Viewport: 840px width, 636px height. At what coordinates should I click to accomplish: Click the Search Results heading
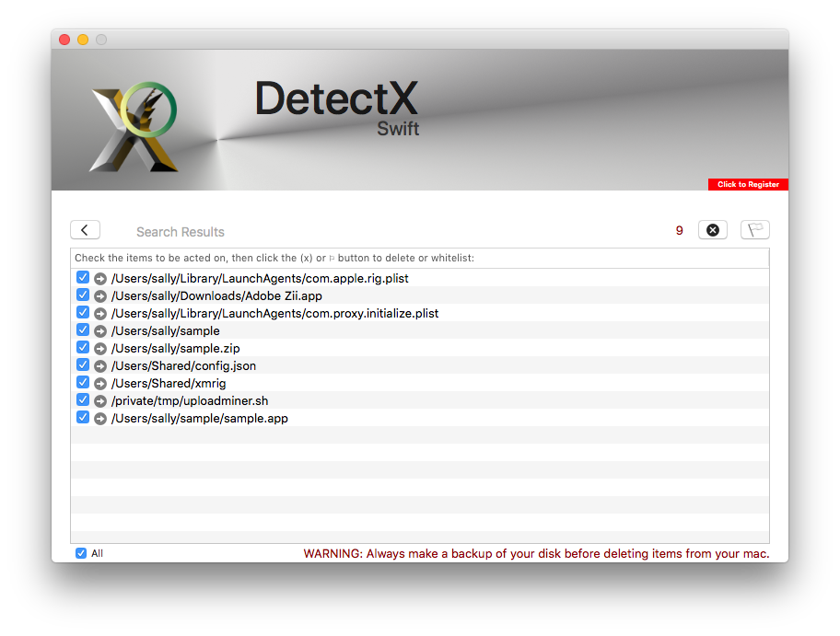180,232
